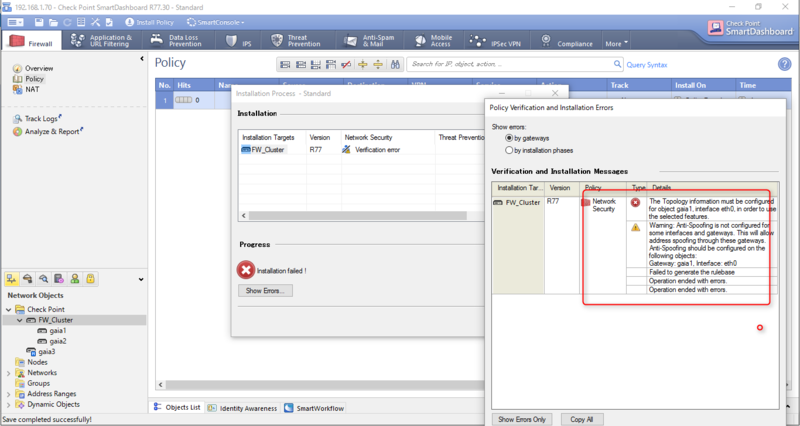
Task: Select 'by installation phases' radio button
Action: [509, 151]
